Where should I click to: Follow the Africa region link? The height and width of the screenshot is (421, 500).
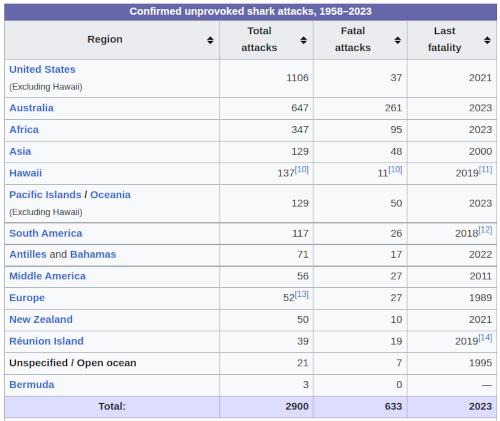pos(24,129)
